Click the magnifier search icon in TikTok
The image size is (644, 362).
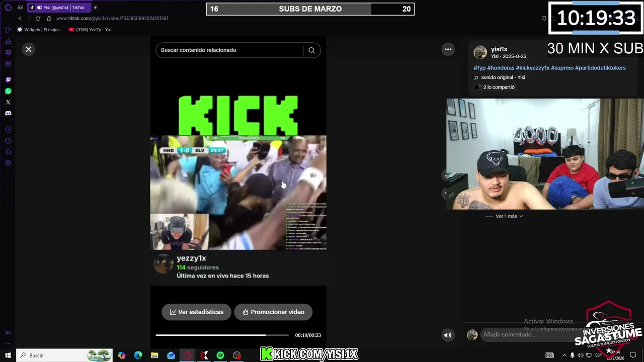[311, 50]
